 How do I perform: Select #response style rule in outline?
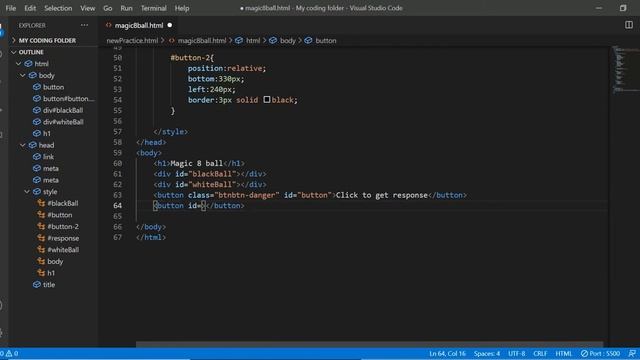(63, 238)
